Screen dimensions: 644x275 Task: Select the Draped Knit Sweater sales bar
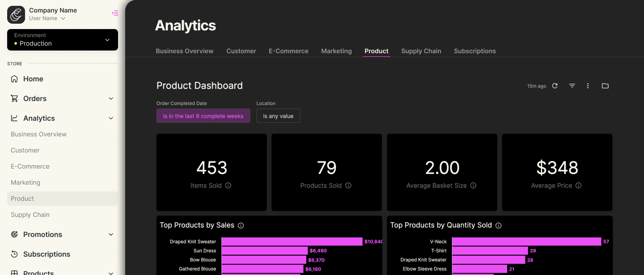(x=292, y=241)
